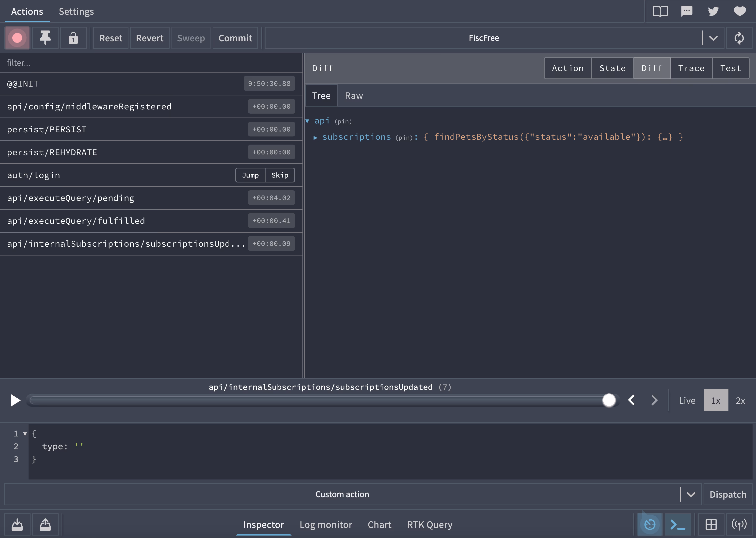Open the Test inspector tab

click(731, 68)
